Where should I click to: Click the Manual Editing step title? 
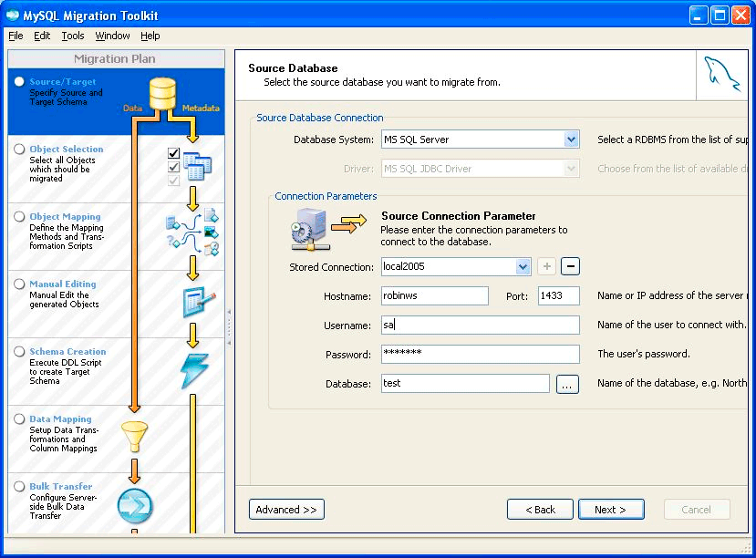pyautogui.click(x=63, y=284)
